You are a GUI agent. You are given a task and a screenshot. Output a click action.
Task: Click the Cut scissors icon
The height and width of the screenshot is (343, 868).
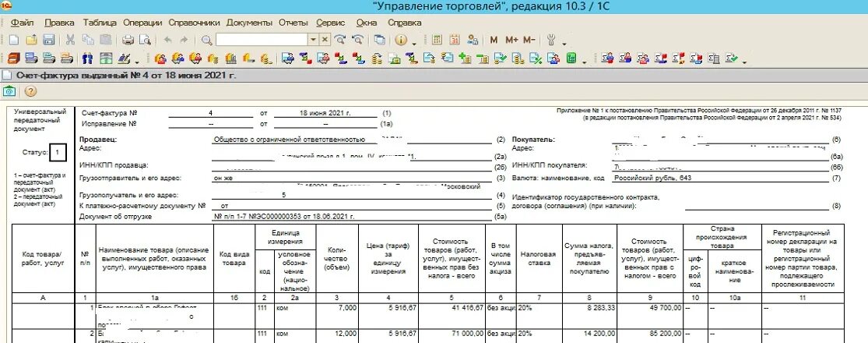70,40
